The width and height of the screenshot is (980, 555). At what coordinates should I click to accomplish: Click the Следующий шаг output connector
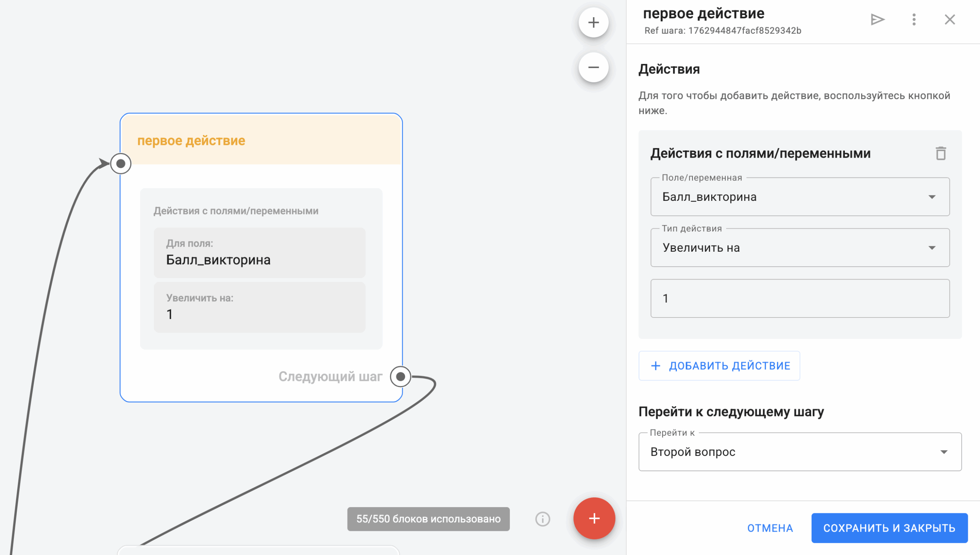point(400,376)
